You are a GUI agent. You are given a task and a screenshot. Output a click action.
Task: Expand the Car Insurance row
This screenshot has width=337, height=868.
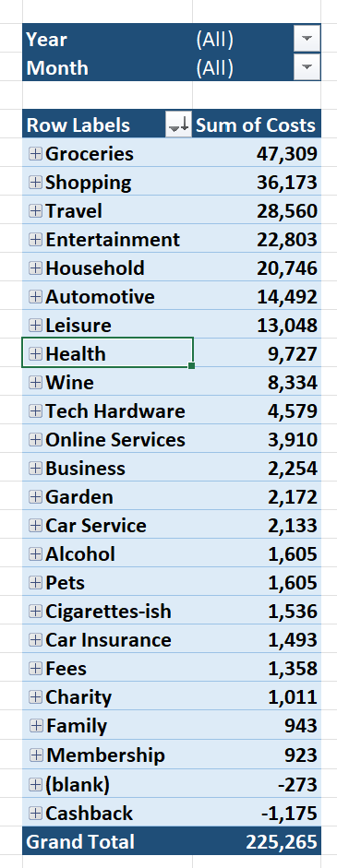tap(35, 640)
